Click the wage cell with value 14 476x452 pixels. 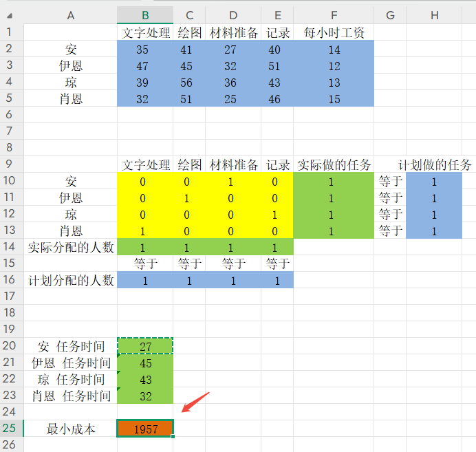tap(334, 49)
